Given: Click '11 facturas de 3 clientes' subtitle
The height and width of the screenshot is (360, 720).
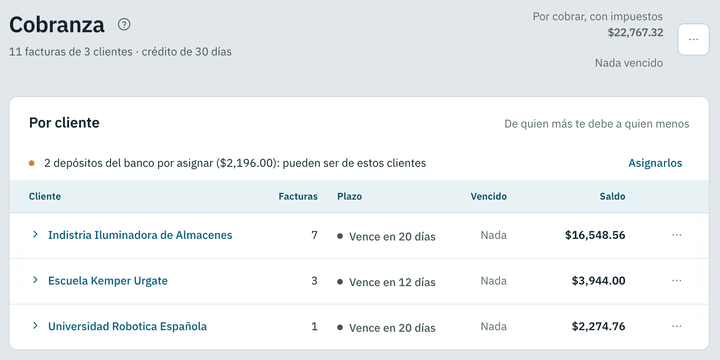Looking at the screenshot, I should (71, 52).
